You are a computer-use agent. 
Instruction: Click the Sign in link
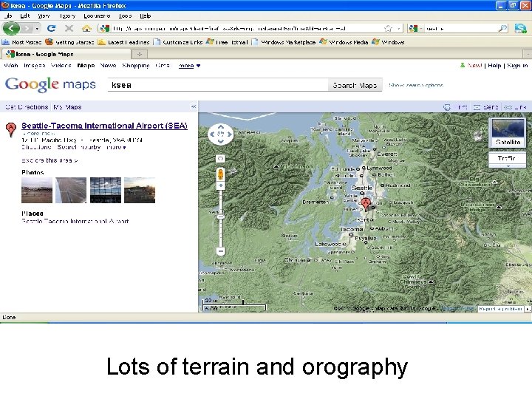pyautogui.click(x=517, y=66)
